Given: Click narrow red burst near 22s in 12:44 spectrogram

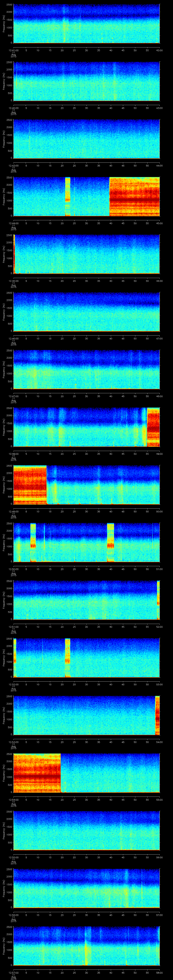Looking at the screenshot, I should coord(68,196).
